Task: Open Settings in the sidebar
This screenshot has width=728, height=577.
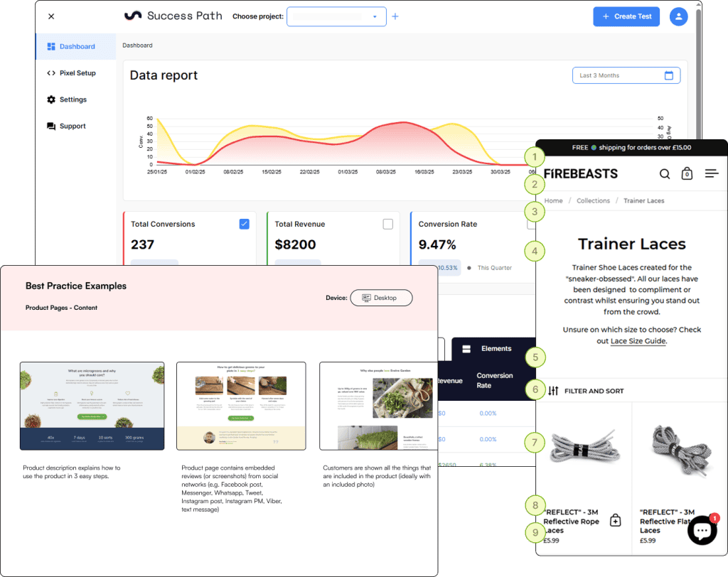Action: [x=75, y=99]
